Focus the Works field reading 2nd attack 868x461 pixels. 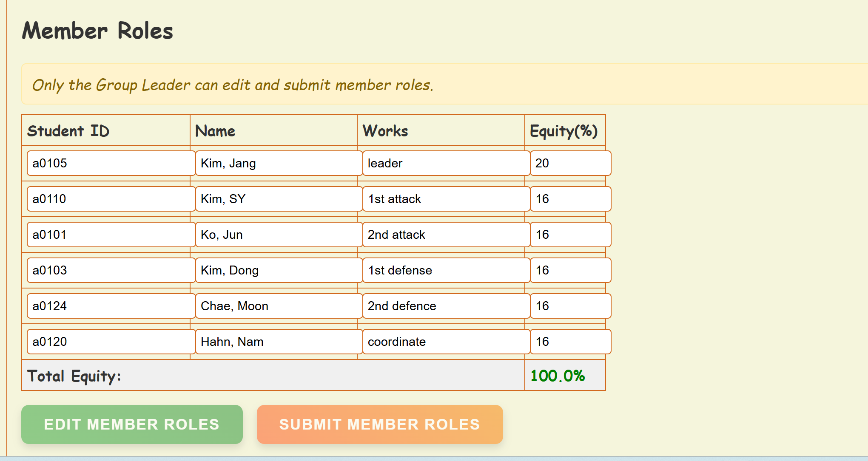pyautogui.click(x=446, y=235)
